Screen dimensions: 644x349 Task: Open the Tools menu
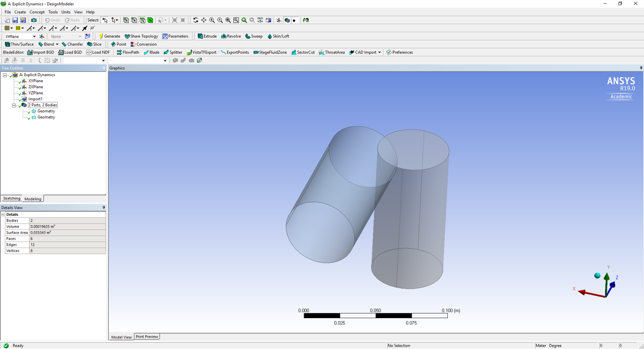(x=53, y=12)
